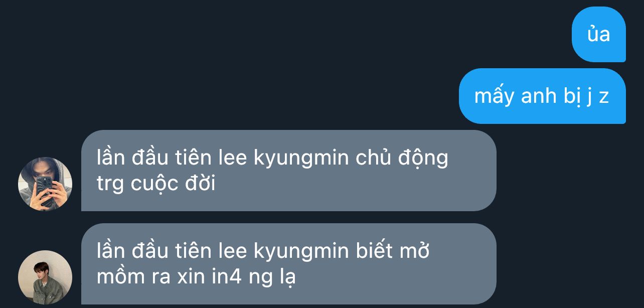The height and width of the screenshot is (308, 644).
Task: Click "lần đầu tiên" in first gray bubble
Action: point(155,158)
